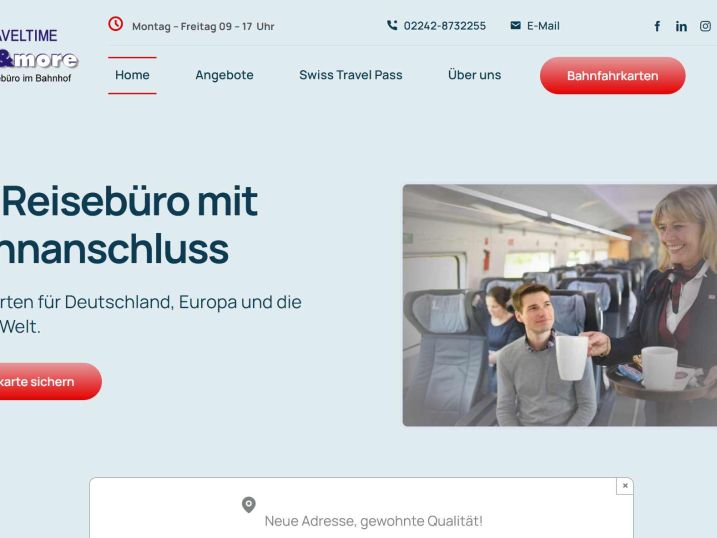Click the red Bahnfahrkarten button

coord(613,75)
